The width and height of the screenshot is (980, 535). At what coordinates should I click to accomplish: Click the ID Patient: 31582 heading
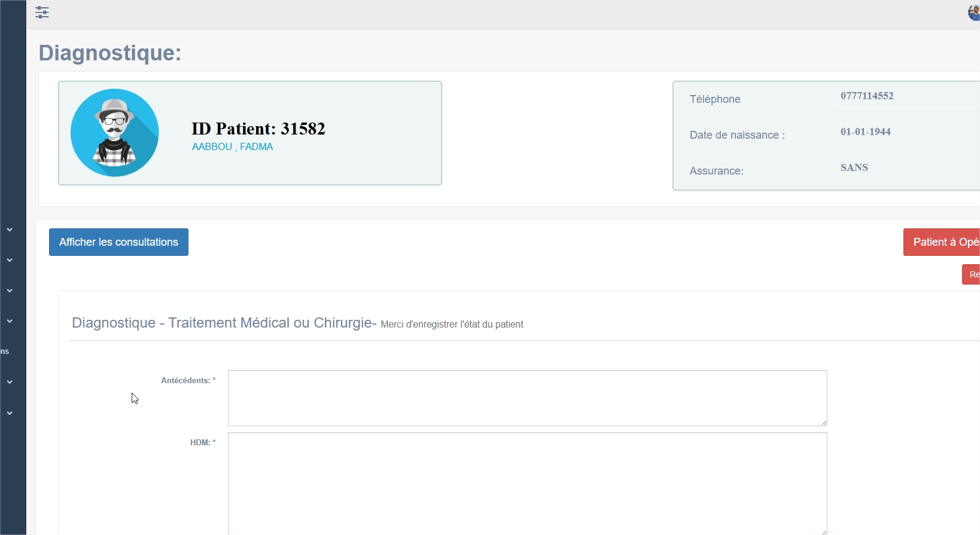pyautogui.click(x=258, y=129)
